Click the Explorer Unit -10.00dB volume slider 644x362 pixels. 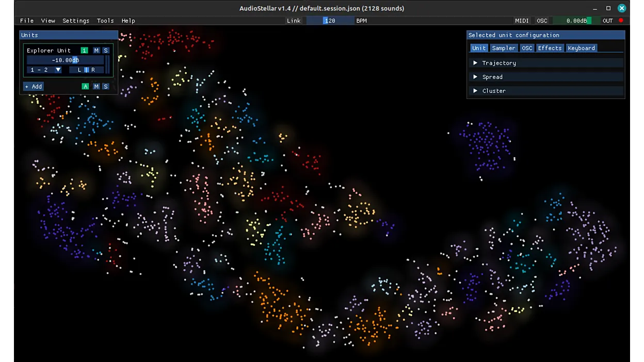click(x=65, y=60)
